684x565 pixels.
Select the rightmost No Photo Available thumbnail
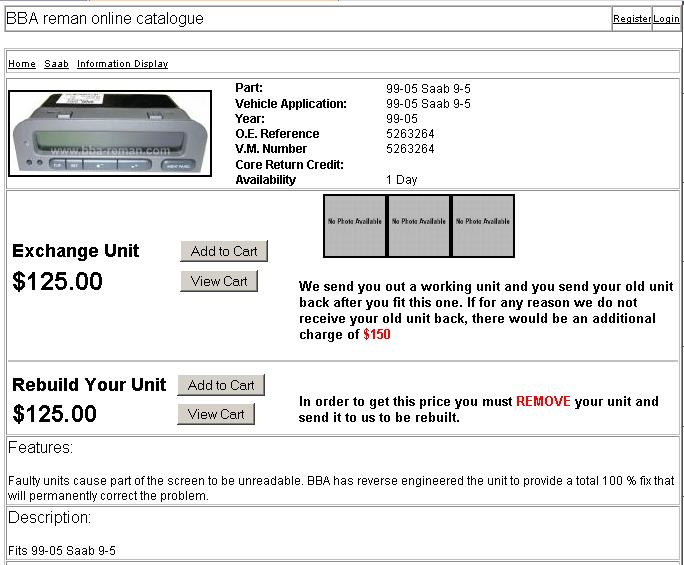tap(483, 225)
